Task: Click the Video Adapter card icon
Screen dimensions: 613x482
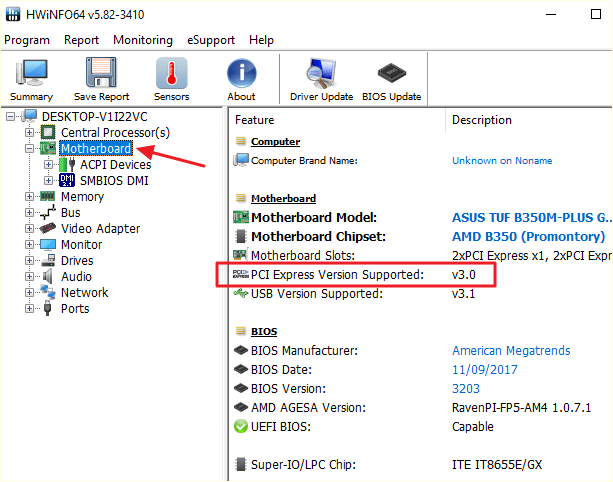Action: click(48, 228)
